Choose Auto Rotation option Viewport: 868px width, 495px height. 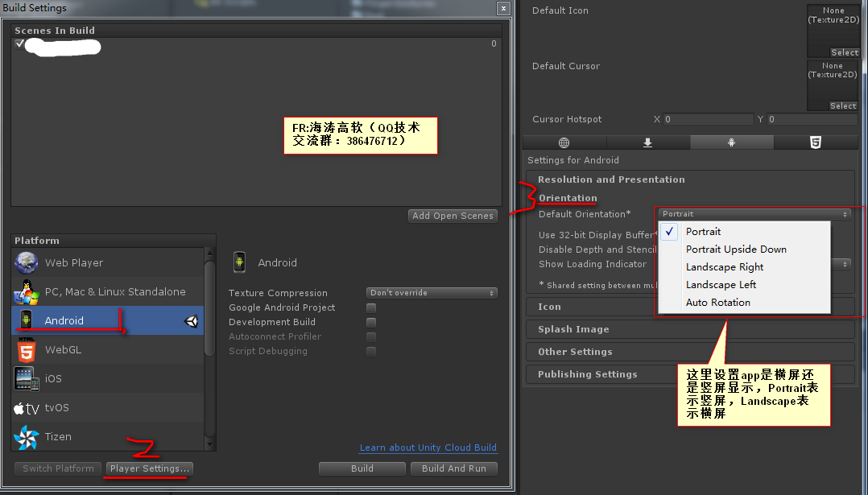click(x=745, y=303)
